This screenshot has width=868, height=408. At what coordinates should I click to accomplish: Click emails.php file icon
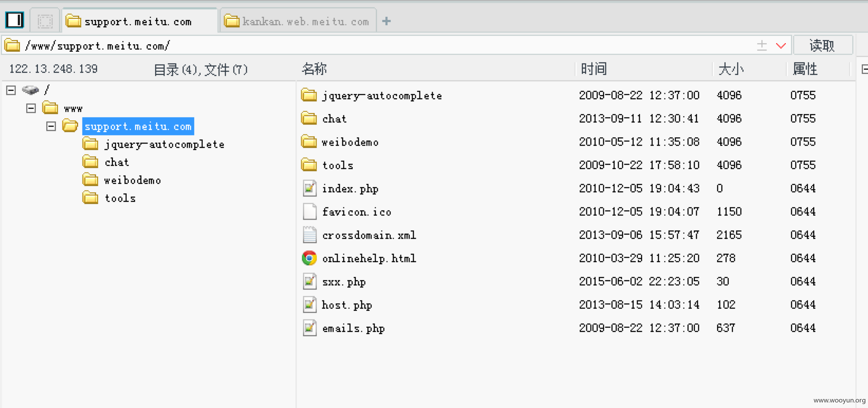click(309, 328)
